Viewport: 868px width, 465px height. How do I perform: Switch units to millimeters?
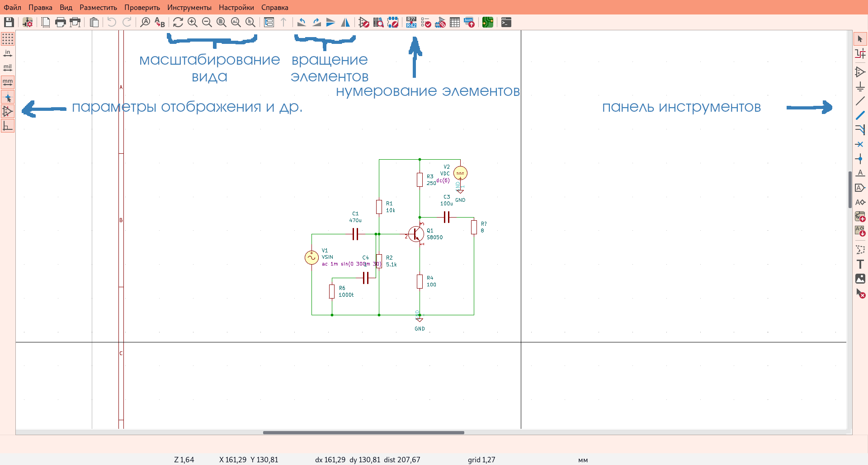click(x=8, y=82)
